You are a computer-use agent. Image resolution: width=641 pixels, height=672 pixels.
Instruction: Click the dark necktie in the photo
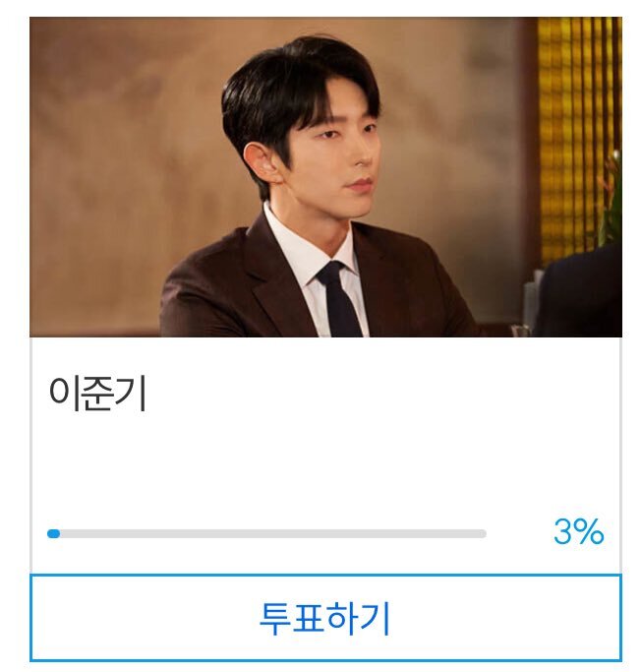click(x=338, y=300)
